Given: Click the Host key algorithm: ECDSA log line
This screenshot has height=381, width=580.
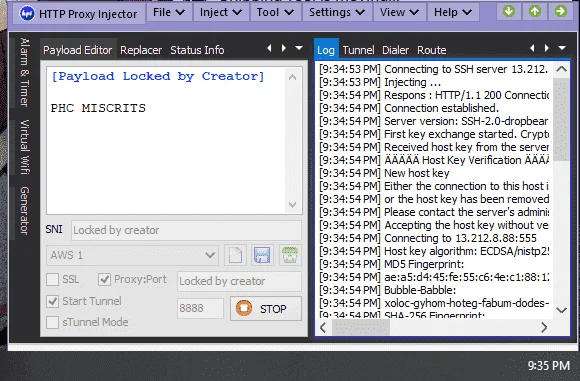Looking at the screenshot, I should tap(434, 251).
